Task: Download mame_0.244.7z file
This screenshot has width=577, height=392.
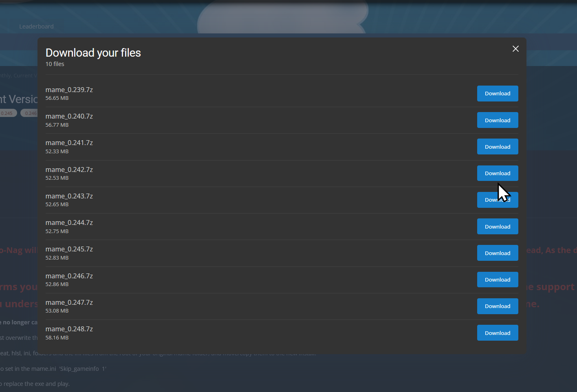Action: [x=498, y=227]
